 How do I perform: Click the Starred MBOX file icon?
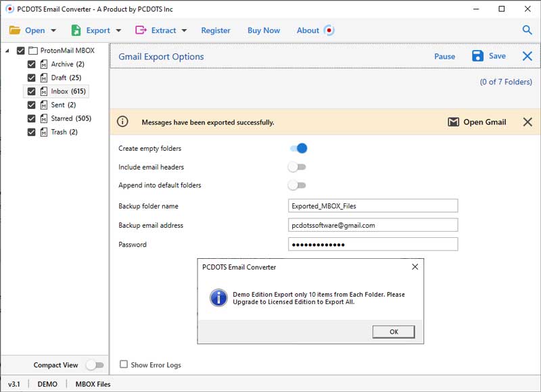click(x=44, y=118)
